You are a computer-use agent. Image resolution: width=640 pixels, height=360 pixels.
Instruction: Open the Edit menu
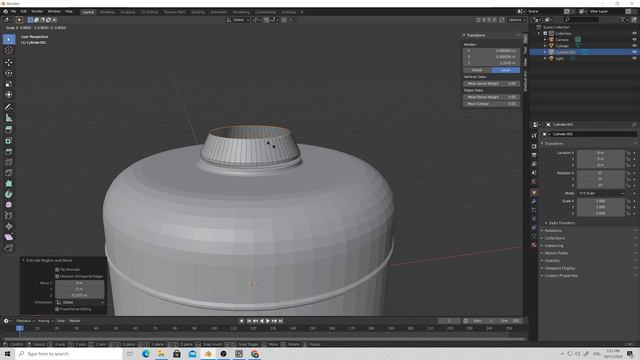(x=24, y=11)
